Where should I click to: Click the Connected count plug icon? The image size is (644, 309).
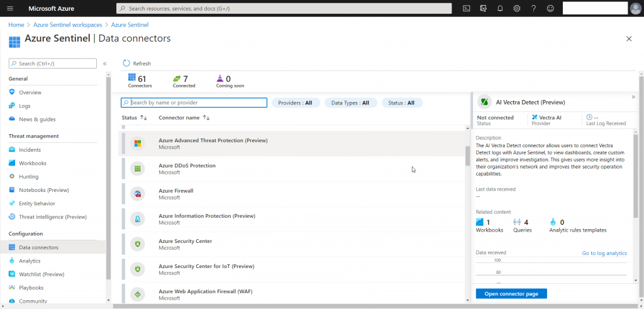click(x=177, y=78)
